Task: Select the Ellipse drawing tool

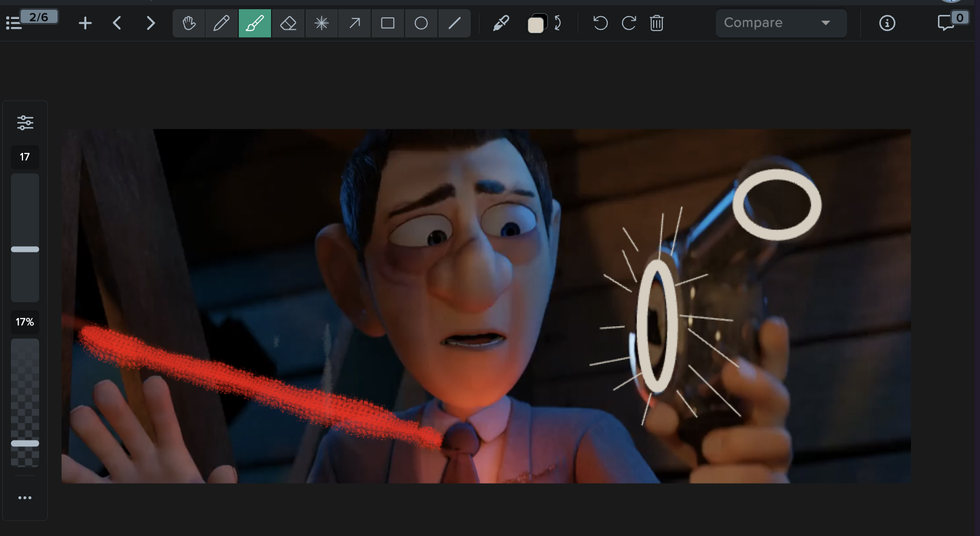Action: coord(421,23)
